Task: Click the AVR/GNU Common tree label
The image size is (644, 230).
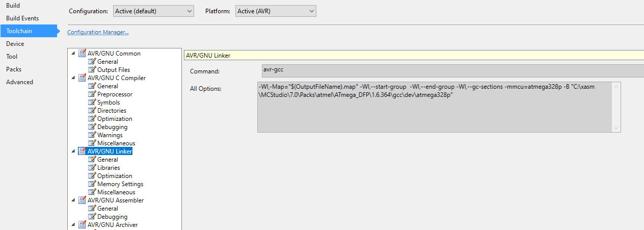Action: click(x=114, y=54)
